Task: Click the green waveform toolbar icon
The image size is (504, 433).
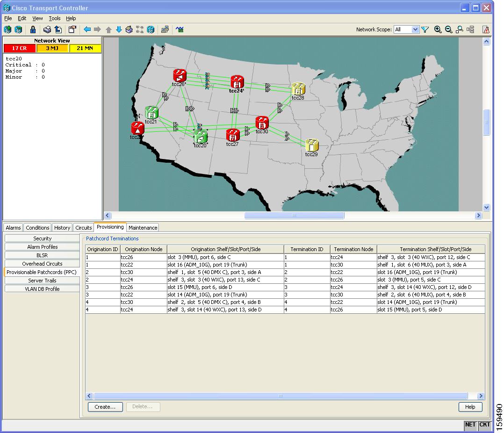Action: (180, 29)
